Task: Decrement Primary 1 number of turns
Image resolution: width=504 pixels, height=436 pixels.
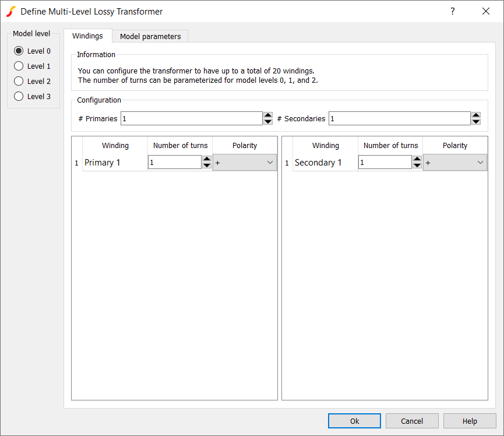Action: pos(207,166)
